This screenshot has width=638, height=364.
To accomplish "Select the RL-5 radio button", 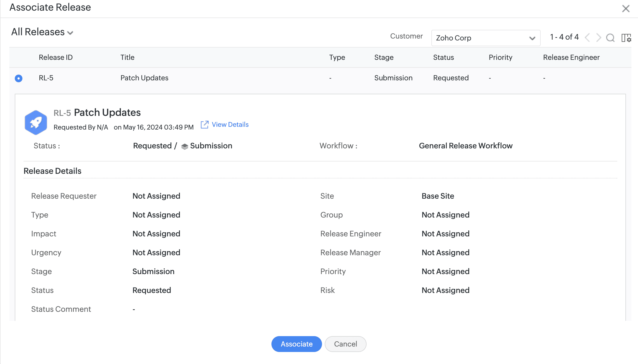I will pos(19,78).
